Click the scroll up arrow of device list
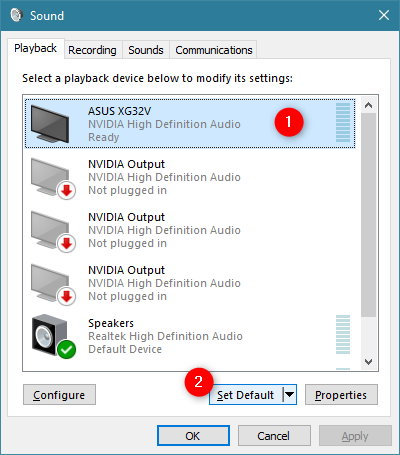 [x=368, y=105]
